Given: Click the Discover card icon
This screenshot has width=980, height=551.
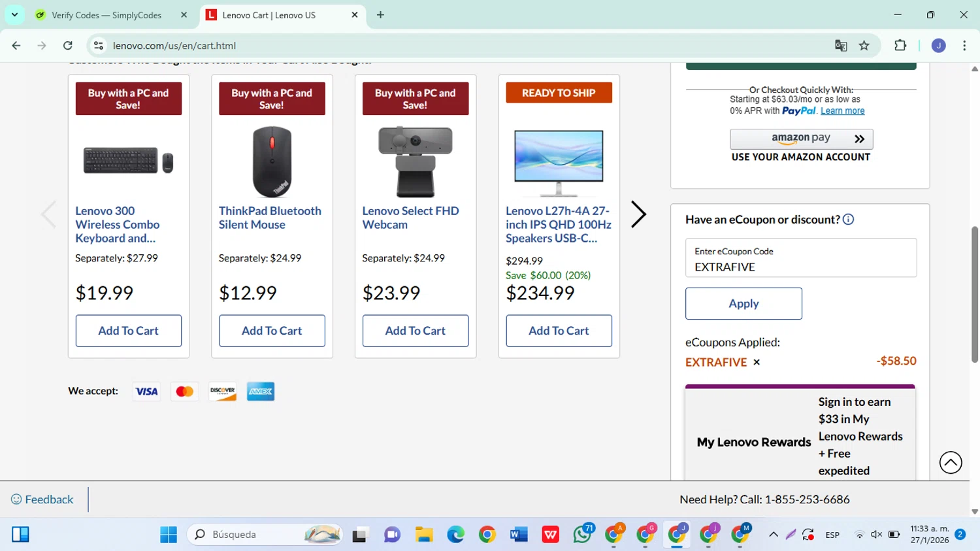Looking at the screenshot, I should 223,392.
